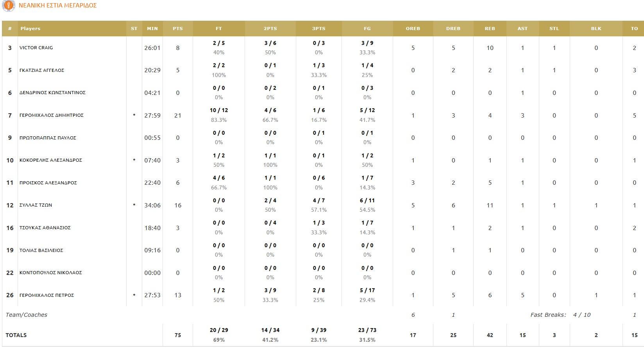This screenshot has height=348, width=644.
Task: Open the ΝΕΑΝΙΚΗ ΕΣΤΙΑ ΜΕΓΑΡΙΔΟΣ team link
Action: [x=57, y=5]
